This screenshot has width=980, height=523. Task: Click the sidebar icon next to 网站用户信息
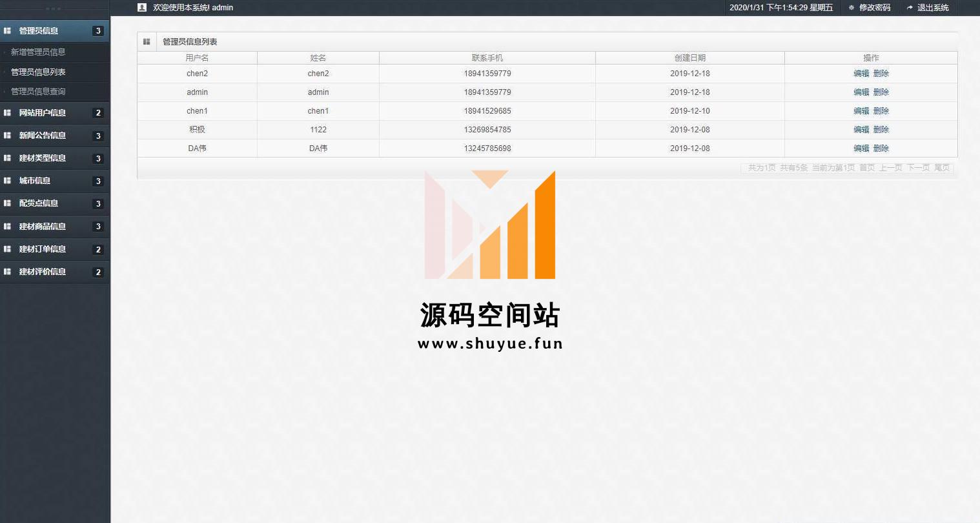click(8, 113)
